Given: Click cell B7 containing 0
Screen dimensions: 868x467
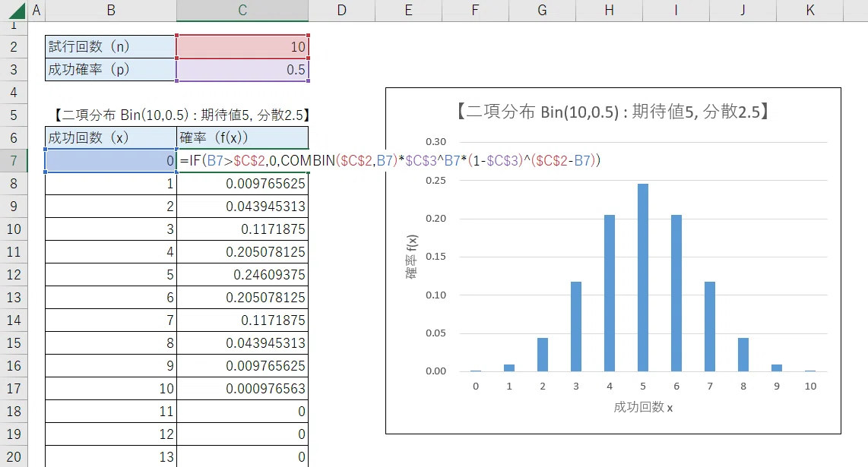Looking at the screenshot, I should [x=111, y=161].
